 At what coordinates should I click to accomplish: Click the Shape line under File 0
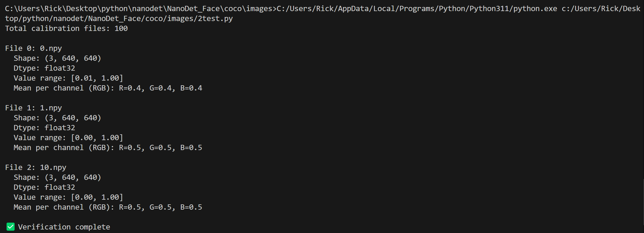pos(57,58)
